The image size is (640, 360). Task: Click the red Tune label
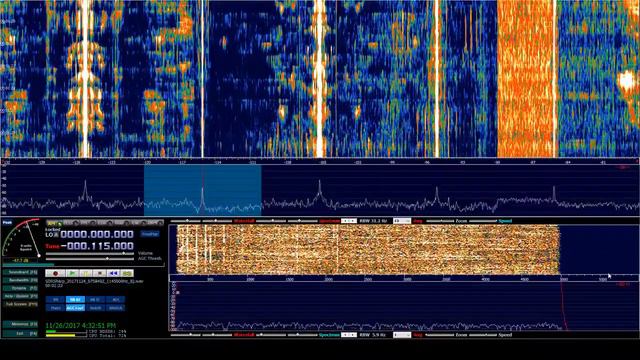(x=52, y=247)
